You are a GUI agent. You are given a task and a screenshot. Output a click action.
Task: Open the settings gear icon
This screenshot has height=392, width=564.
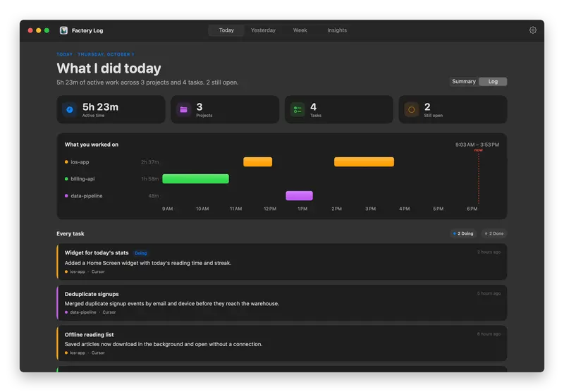tap(533, 30)
